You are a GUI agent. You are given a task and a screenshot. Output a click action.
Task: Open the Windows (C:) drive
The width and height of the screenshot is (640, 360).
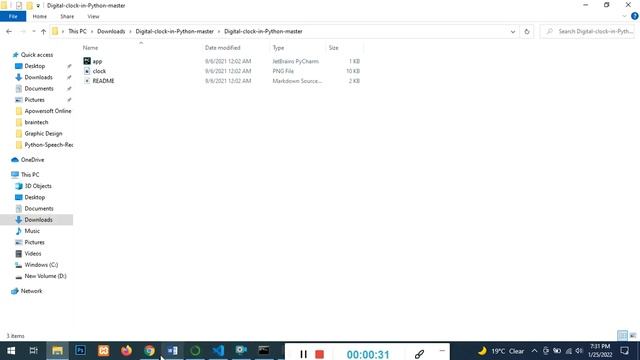[x=41, y=265]
